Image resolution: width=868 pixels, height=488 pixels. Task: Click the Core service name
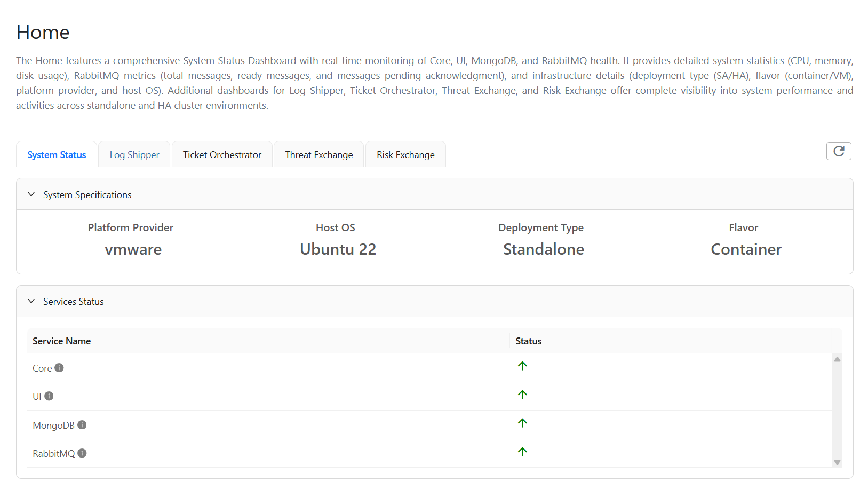42,368
